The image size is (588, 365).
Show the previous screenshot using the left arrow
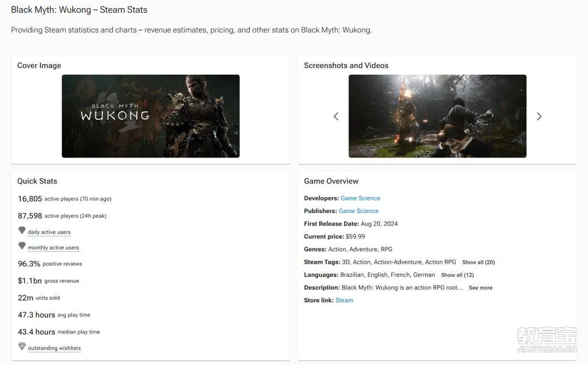336,116
